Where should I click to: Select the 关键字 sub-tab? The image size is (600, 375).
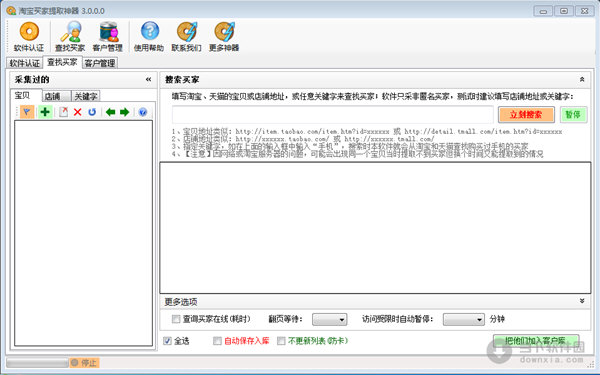coord(86,96)
